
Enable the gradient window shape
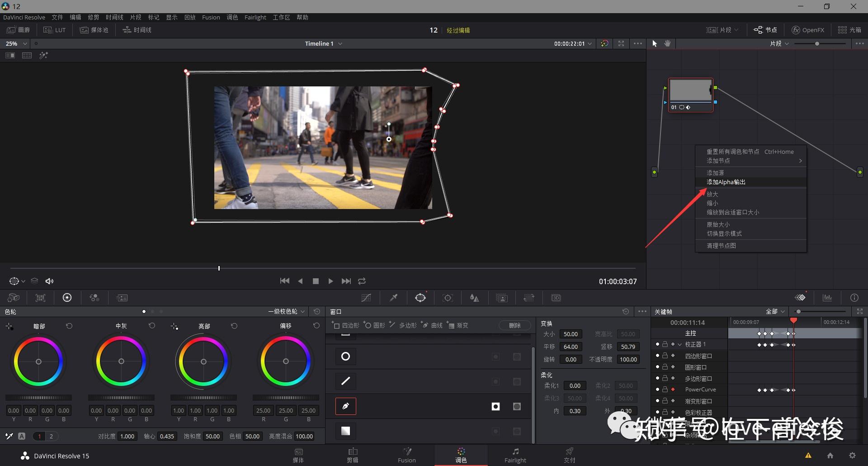[345, 431]
